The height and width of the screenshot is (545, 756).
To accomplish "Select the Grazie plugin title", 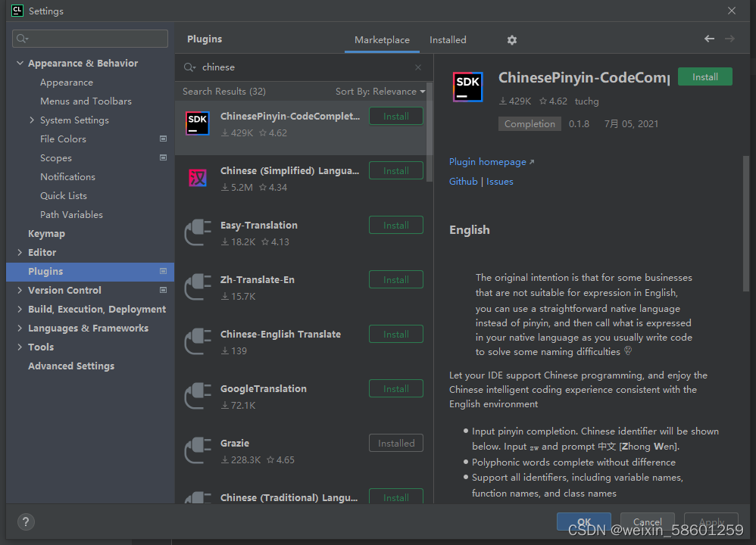I will 235,443.
